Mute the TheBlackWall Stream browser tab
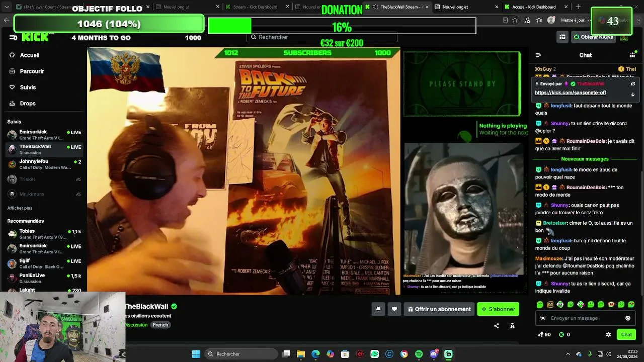 click(375, 7)
